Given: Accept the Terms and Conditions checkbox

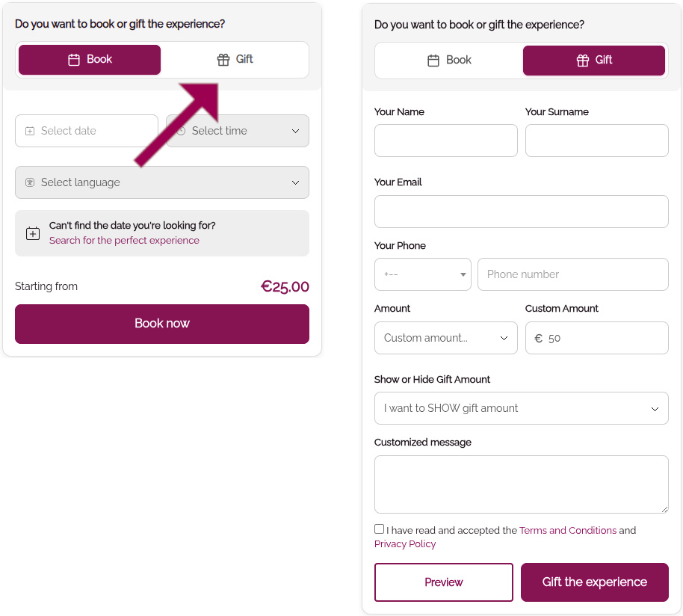Looking at the screenshot, I should coord(380,529).
